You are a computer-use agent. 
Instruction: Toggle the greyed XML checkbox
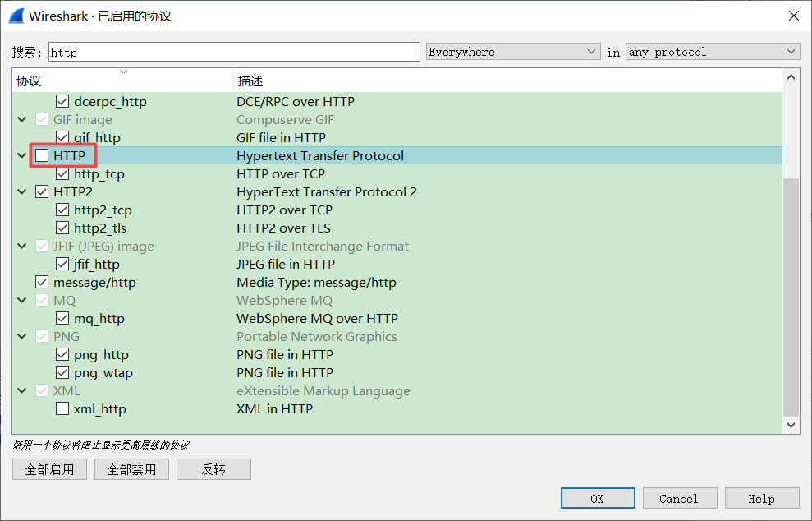click(x=42, y=391)
